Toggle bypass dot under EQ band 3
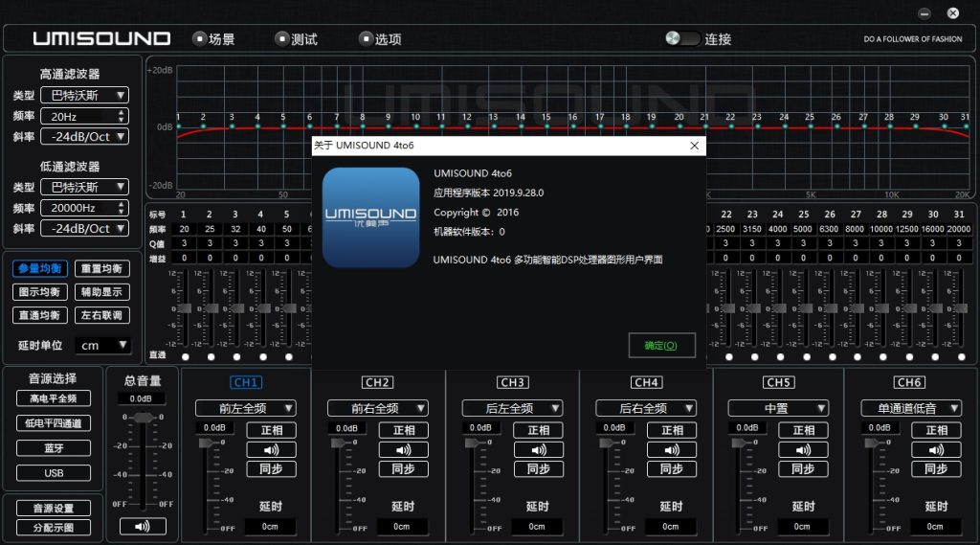 pos(236,356)
